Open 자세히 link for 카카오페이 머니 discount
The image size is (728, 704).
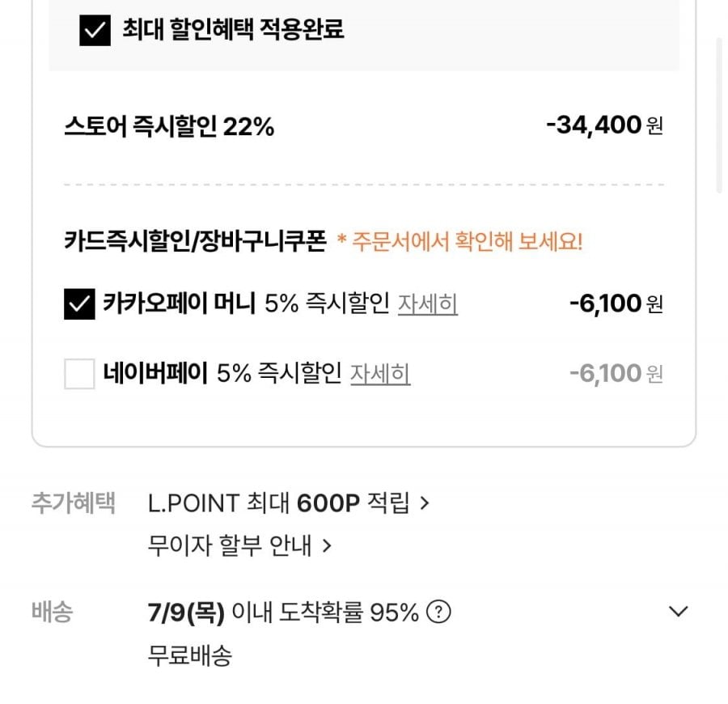428,303
